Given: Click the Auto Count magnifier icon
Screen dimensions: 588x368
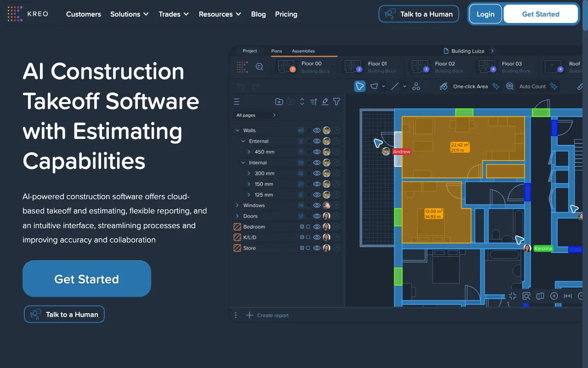Looking at the screenshot, I should pyautogui.click(x=509, y=86).
